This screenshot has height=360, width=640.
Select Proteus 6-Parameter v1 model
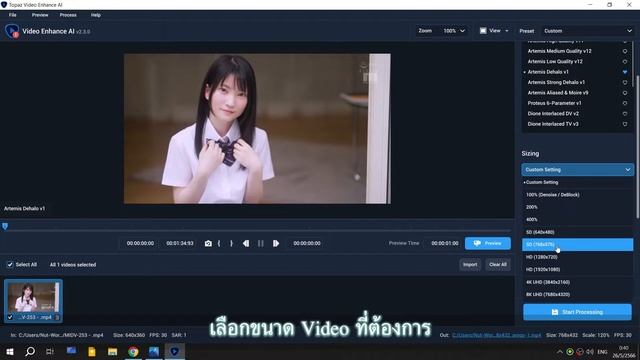click(554, 103)
